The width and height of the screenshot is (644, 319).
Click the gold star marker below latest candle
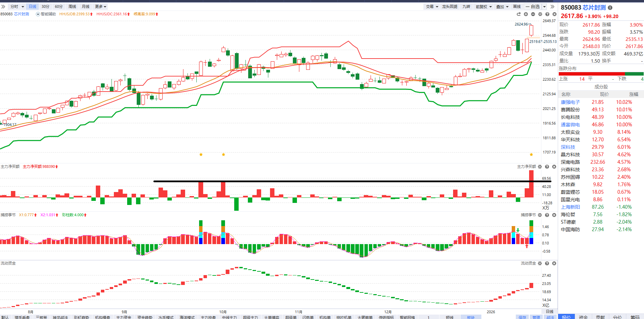tap(531, 155)
